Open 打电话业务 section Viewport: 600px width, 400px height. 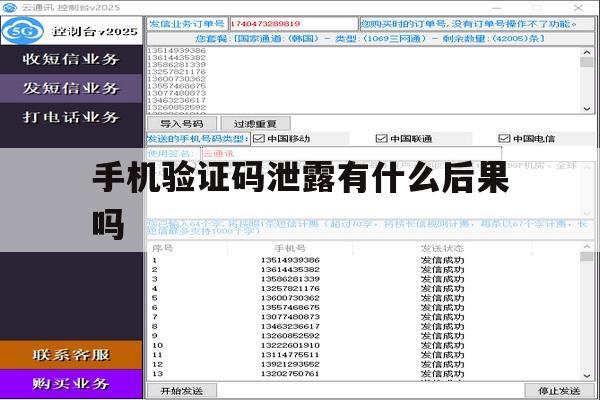coord(71,117)
